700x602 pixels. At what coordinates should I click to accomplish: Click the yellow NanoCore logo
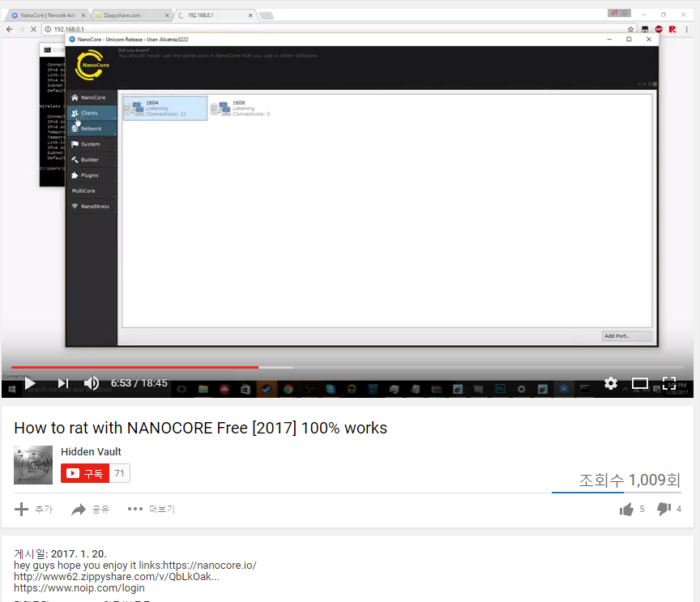click(92, 65)
